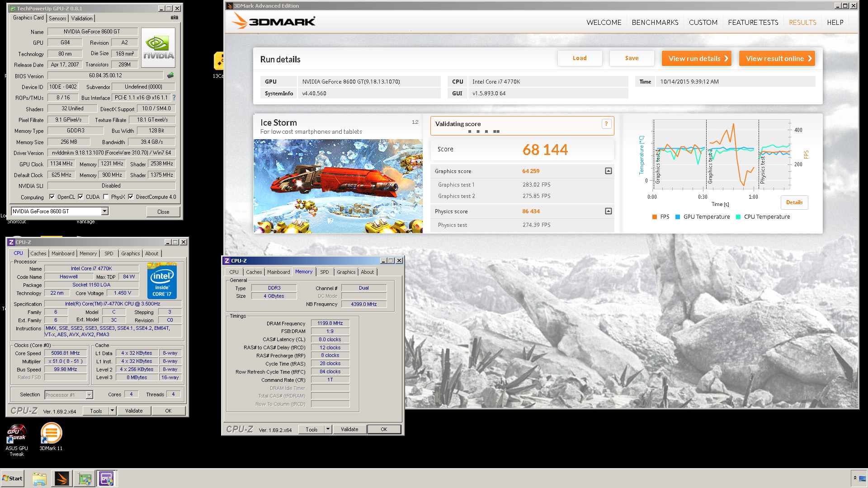Open the ASUS GPU Tweak desktop icon
868x488 pixels.
coord(17,440)
